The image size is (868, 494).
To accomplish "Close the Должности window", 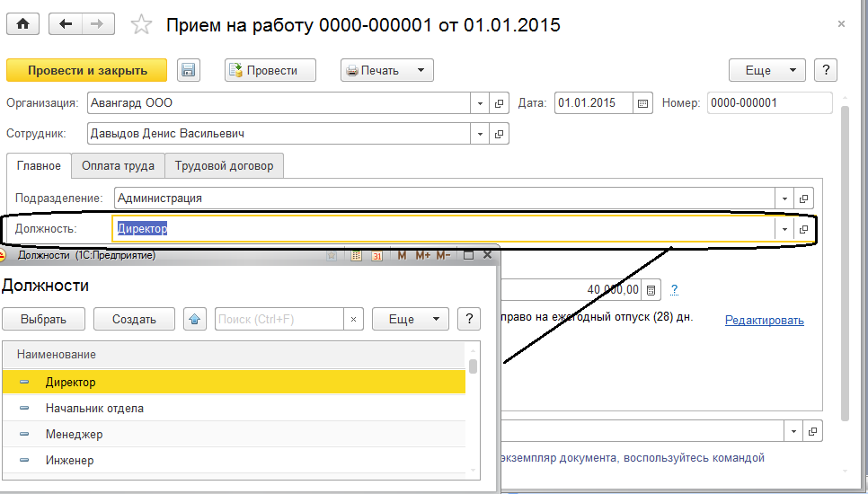I will (x=488, y=255).
